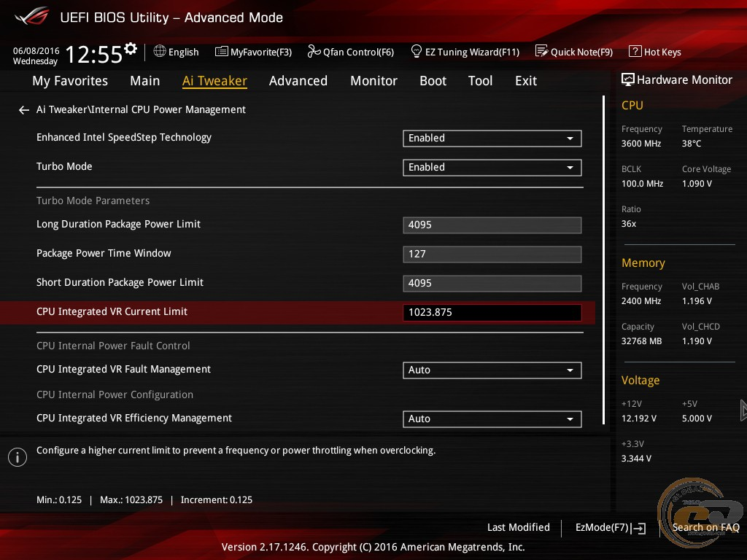
Task: Expand CPU Integrated VR Efficiency Management dropdown
Action: [x=492, y=419]
